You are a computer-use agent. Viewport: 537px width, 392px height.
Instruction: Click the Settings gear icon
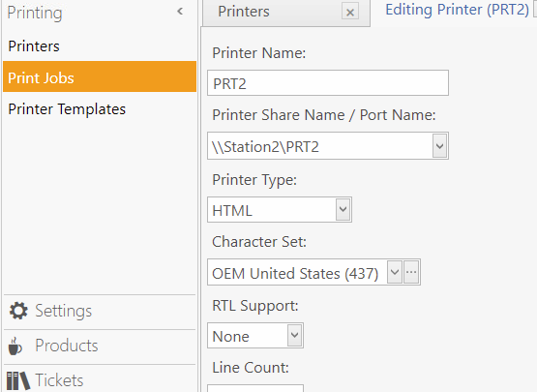tap(18, 311)
